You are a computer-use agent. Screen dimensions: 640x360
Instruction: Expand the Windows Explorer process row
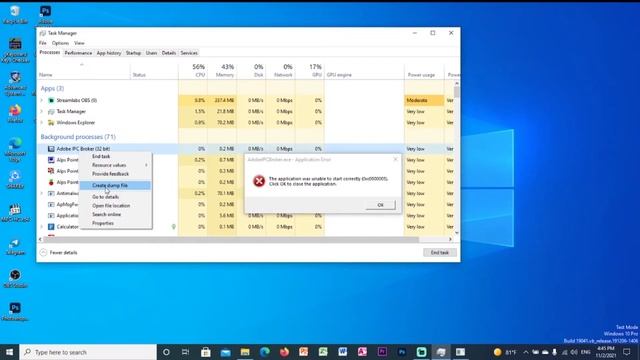42,122
